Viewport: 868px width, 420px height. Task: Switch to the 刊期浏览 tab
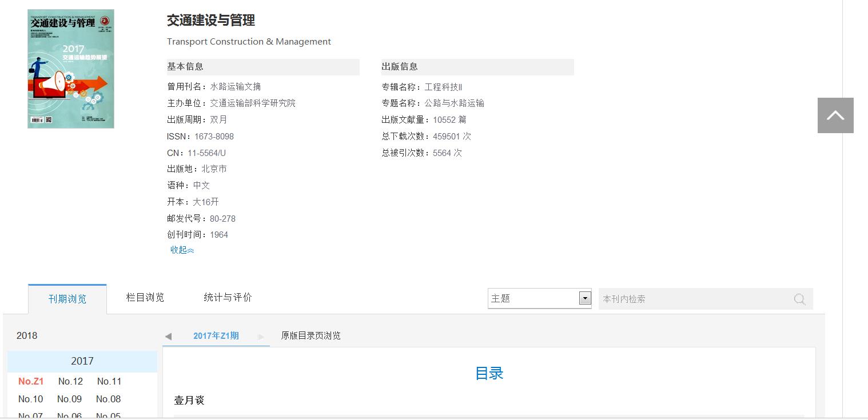click(67, 299)
